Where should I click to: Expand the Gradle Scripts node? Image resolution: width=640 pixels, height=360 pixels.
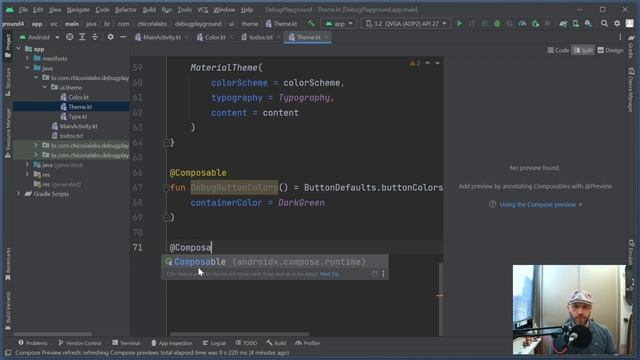[18, 194]
